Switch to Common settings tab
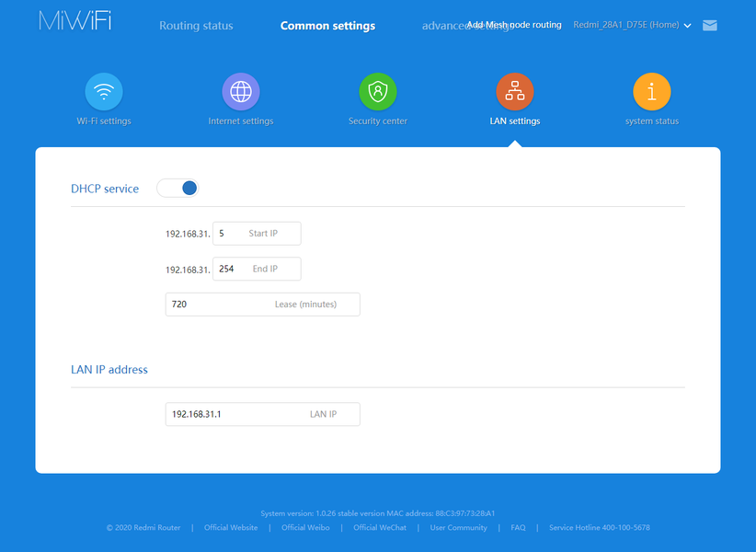 pyautogui.click(x=327, y=26)
